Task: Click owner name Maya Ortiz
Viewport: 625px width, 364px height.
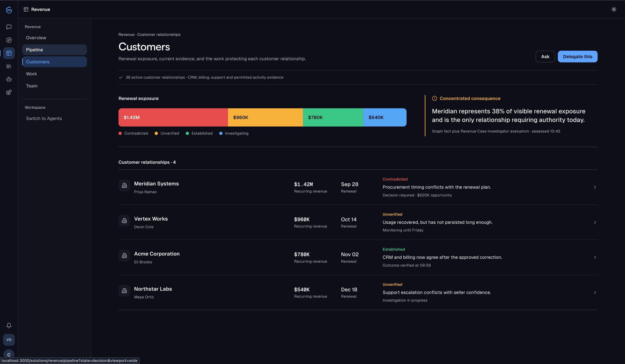Action: [144, 297]
